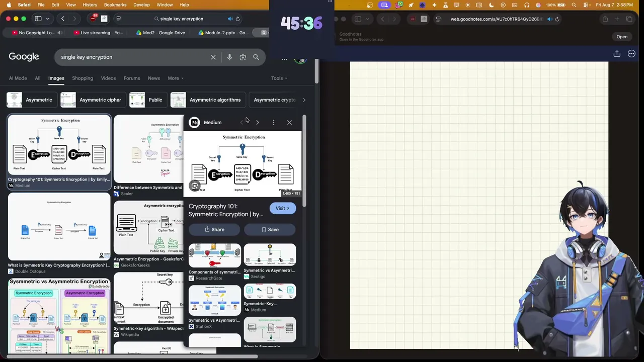Select the Videos results tab

point(108,78)
